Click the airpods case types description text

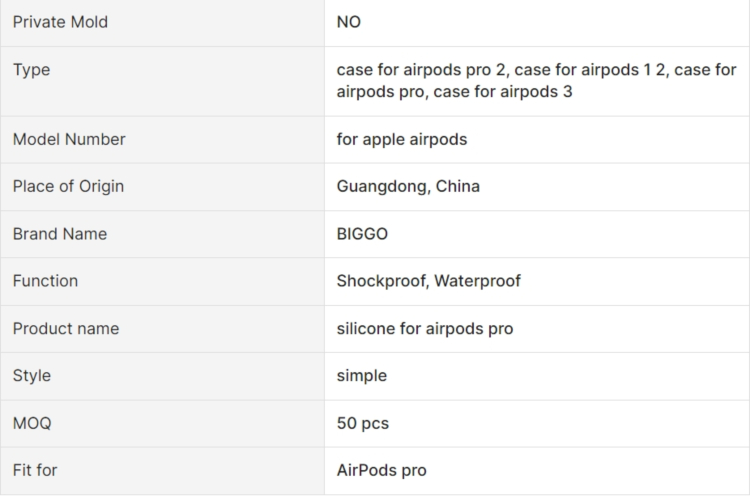[536, 81]
